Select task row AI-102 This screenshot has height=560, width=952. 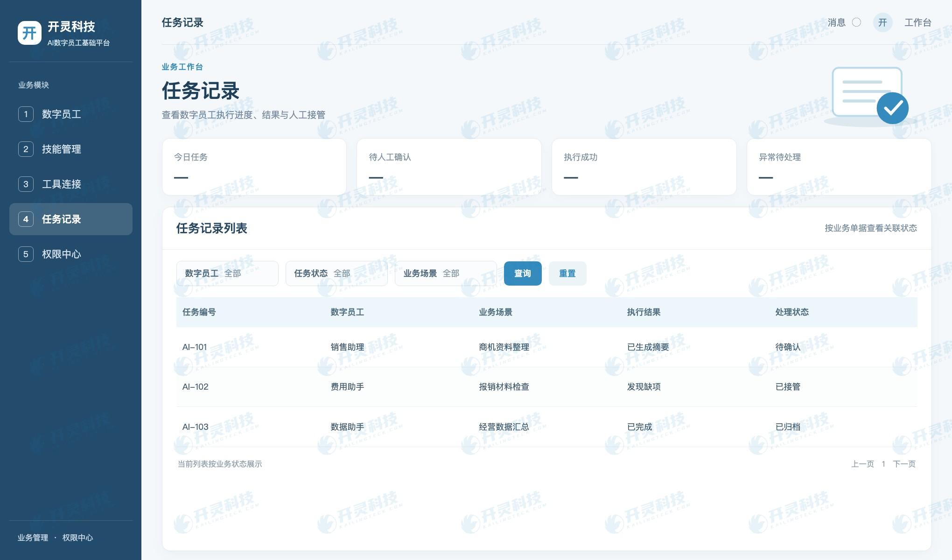pyautogui.click(x=547, y=387)
